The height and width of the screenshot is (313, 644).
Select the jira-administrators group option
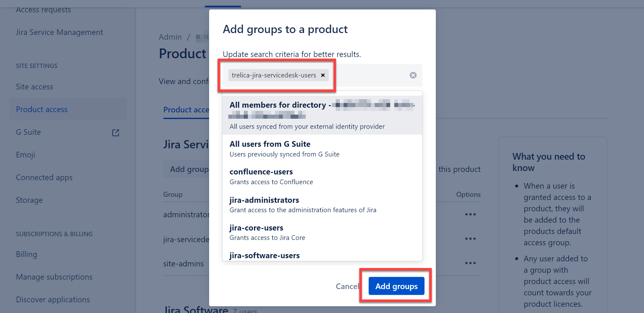[322, 204]
